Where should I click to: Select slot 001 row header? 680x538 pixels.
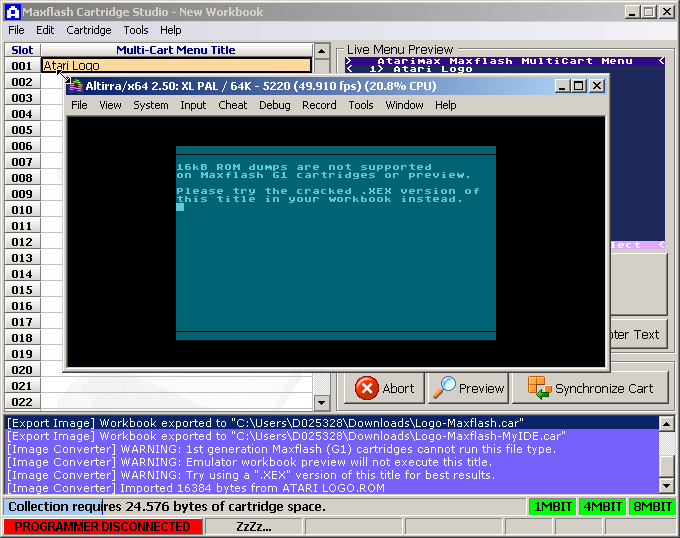[22, 66]
